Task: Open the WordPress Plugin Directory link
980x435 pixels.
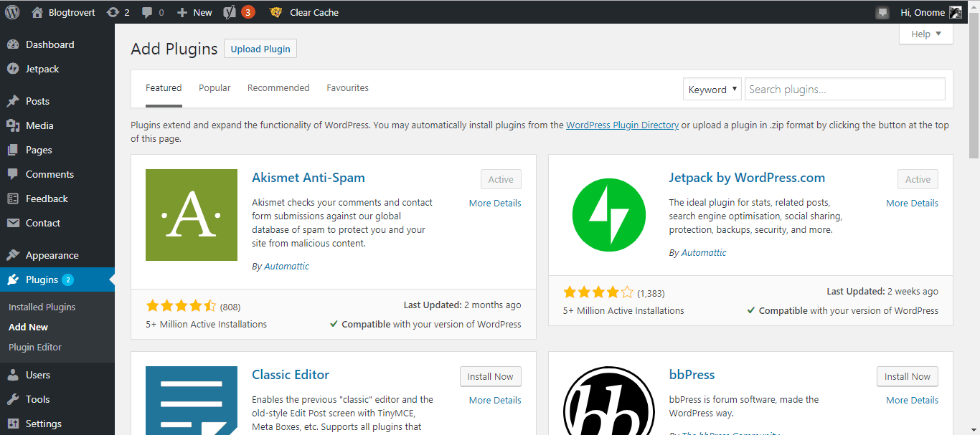Action: point(622,125)
